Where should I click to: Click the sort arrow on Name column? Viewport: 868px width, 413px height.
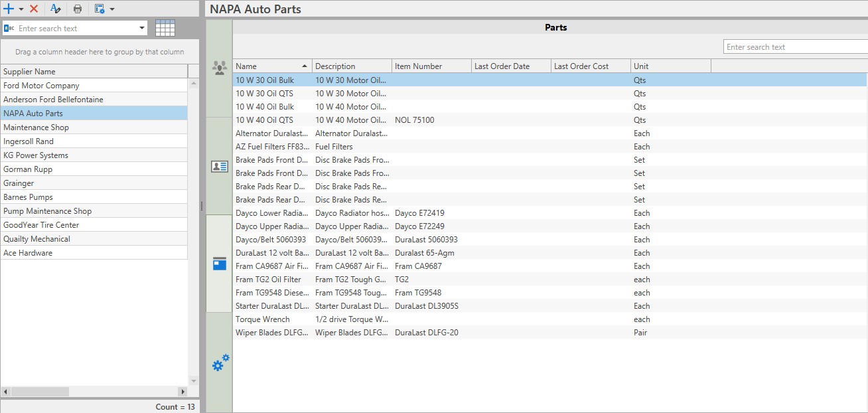[305, 66]
